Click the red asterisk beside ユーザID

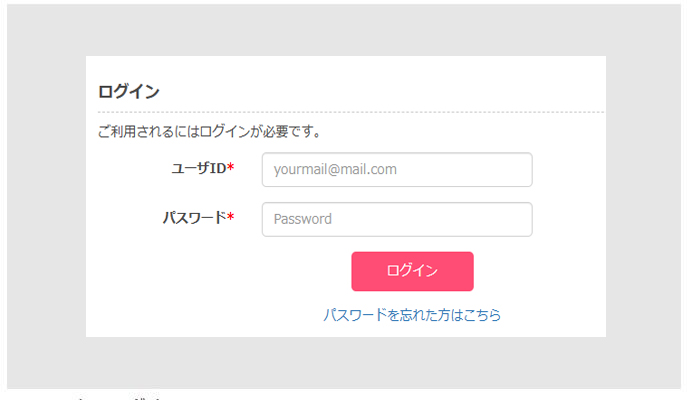(x=231, y=168)
